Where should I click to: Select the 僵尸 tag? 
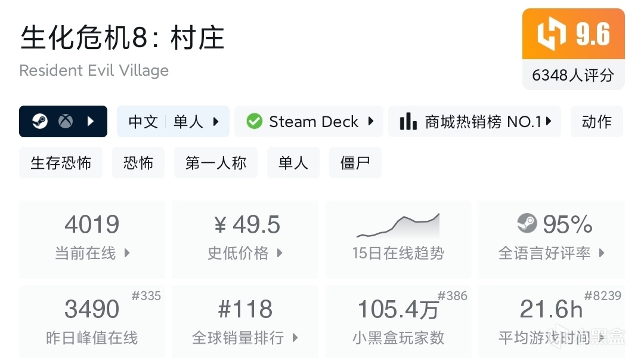(x=355, y=163)
